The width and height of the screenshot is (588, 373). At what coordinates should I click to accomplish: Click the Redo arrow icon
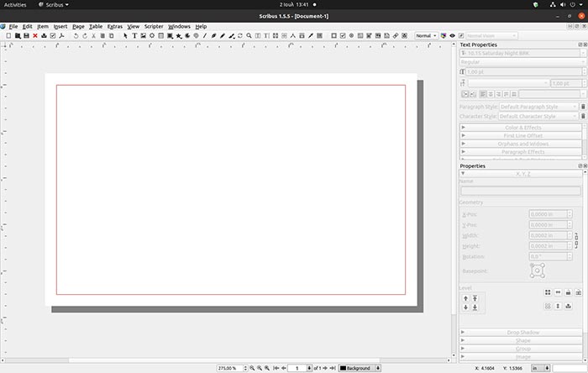[x=85, y=35]
